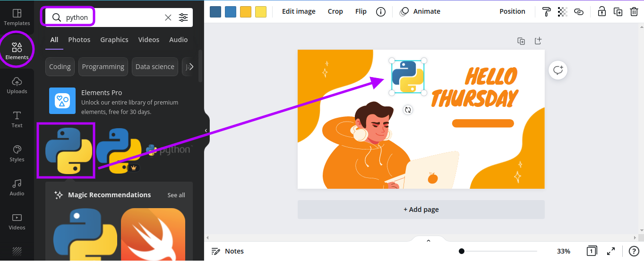The image size is (644, 263).
Task: Switch to the Photos tab
Action: [x=79, y=40]
